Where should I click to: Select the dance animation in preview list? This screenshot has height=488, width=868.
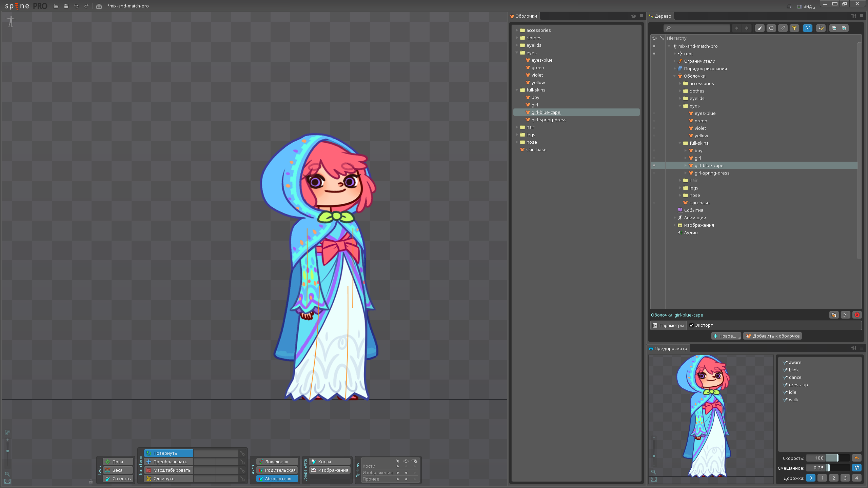pyautogui.click(x=795, y=377)
